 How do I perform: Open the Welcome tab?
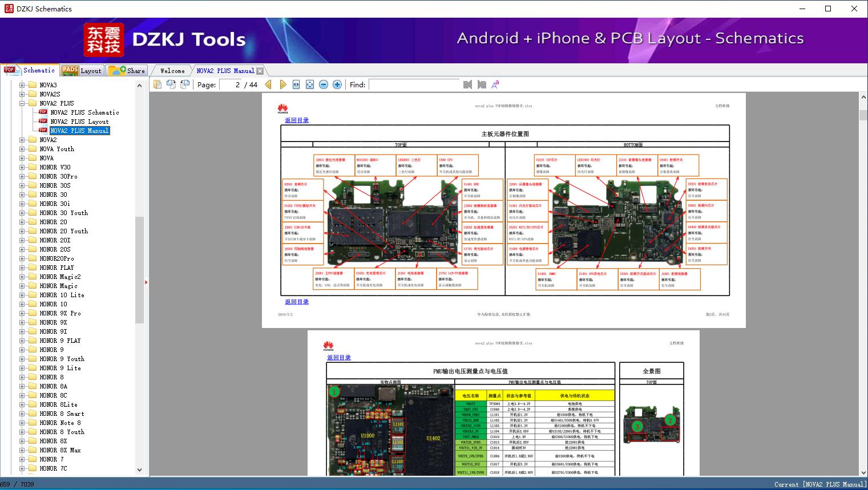(x=172, y=71)
